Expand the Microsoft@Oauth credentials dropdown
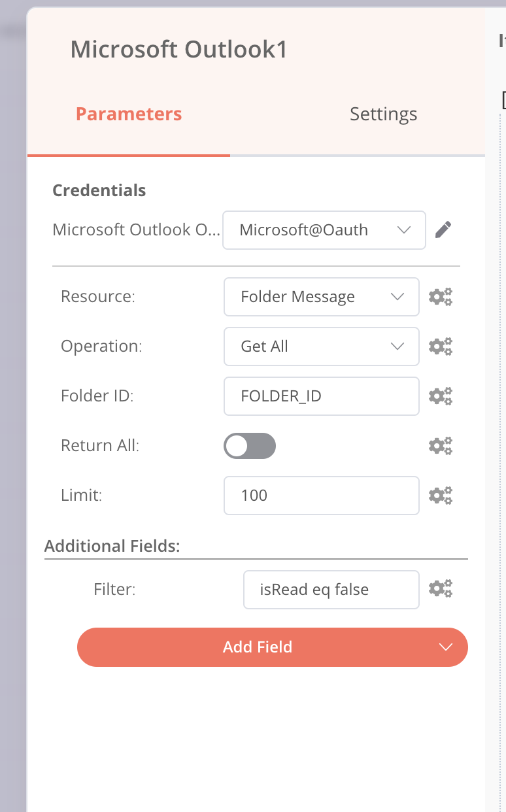506x812 pixels. click(x=324, y=230)
